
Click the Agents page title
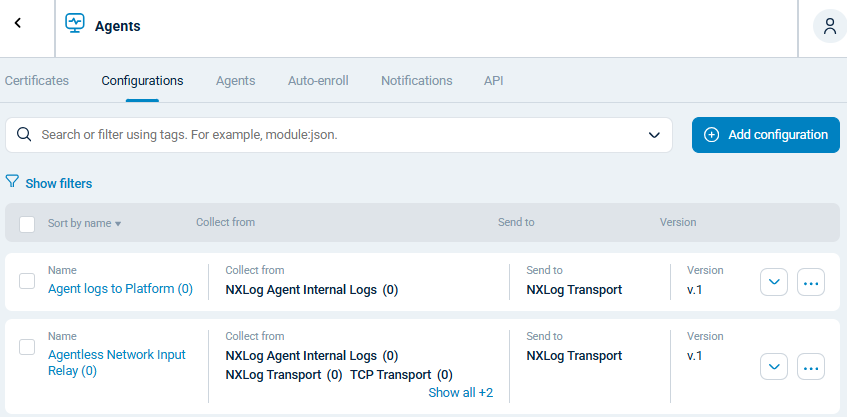tap(118, 26)
